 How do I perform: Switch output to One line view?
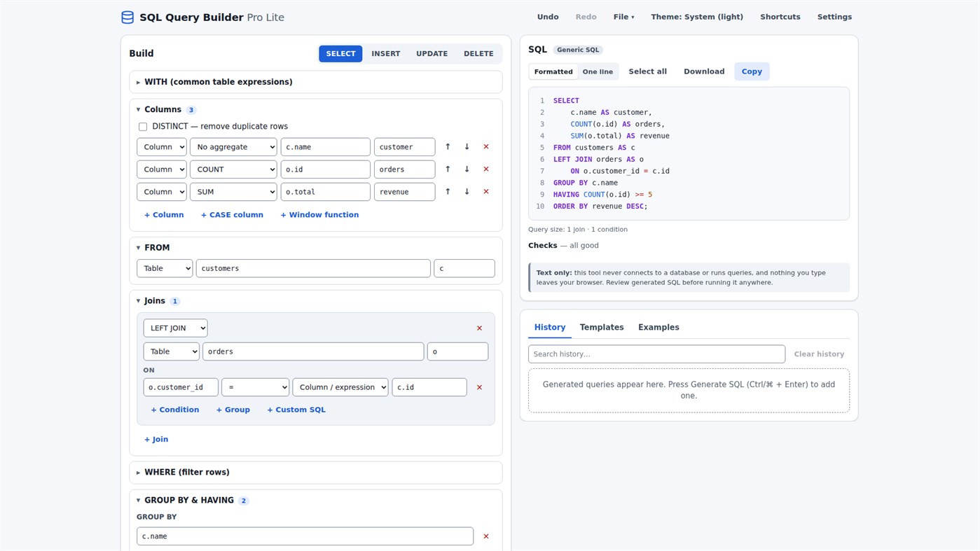point(598,71)
